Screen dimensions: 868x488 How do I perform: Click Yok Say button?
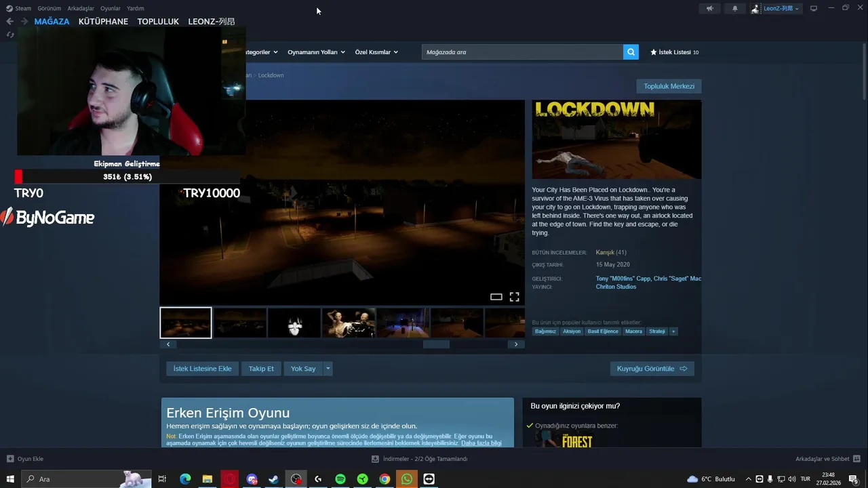[303, 369]
